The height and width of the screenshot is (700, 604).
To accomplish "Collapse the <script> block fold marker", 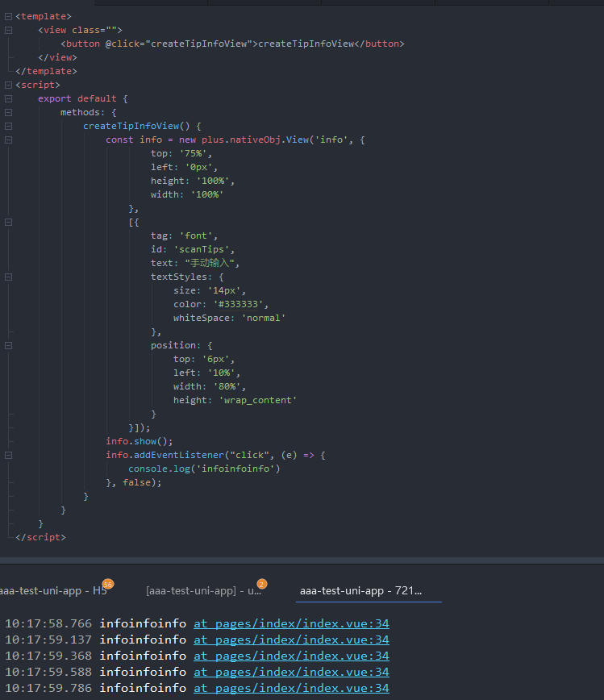I will point(8,85).
